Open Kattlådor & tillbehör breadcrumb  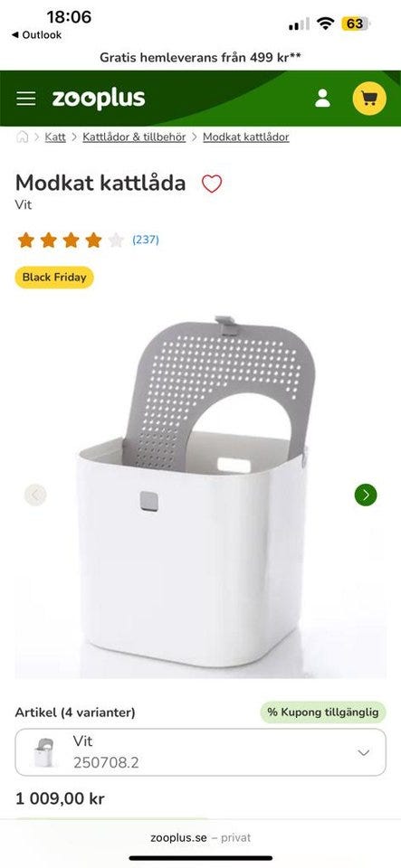coord(134,137)
